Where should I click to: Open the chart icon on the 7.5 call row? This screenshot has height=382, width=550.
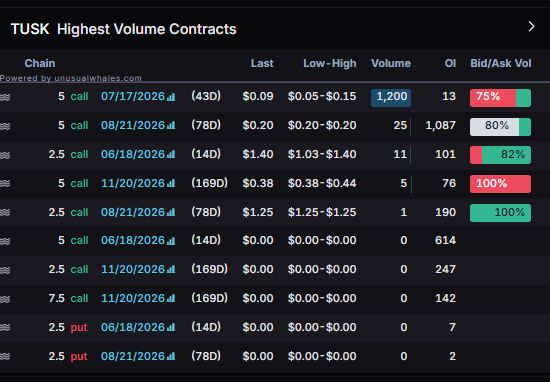click(171, 299)
